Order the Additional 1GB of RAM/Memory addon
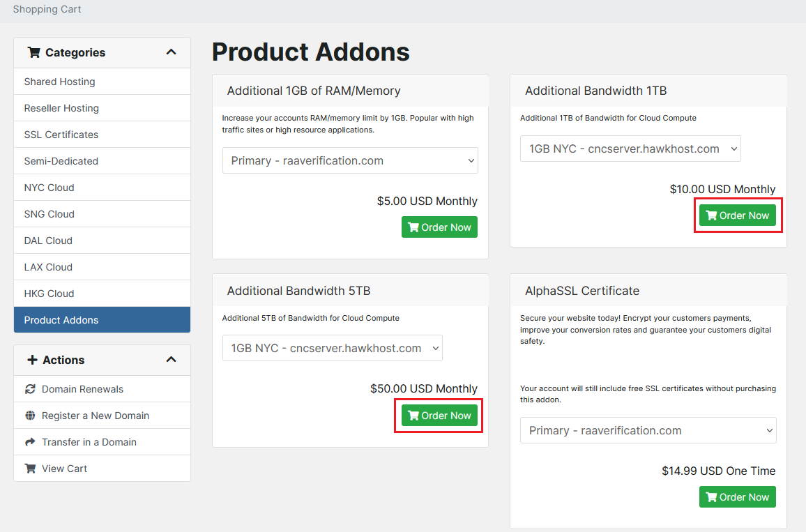This screenshot has height=532, width=806. [x=439, y=227]
